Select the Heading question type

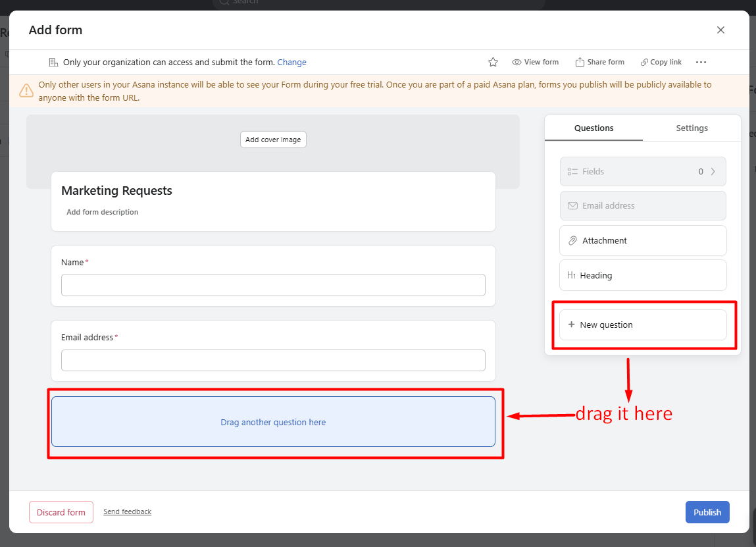pos(643,275)
